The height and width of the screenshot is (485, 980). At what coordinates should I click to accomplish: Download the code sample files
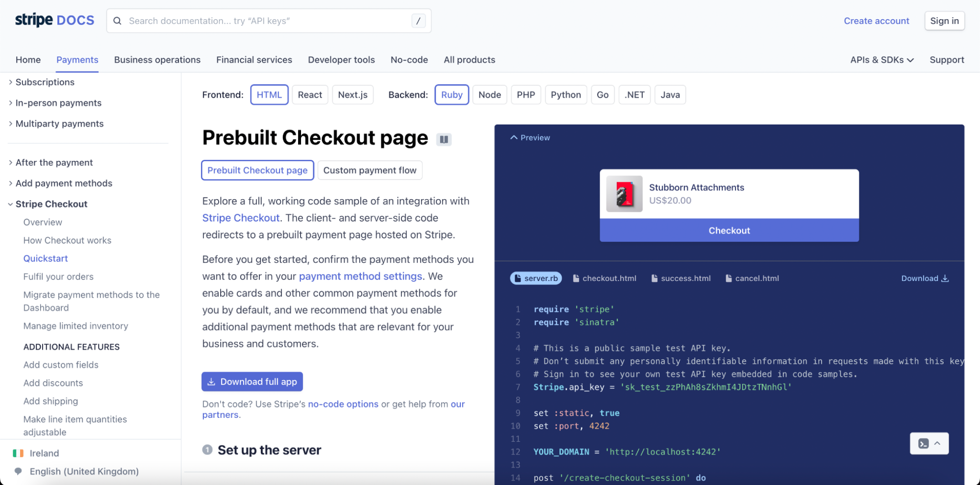[925, 278]
